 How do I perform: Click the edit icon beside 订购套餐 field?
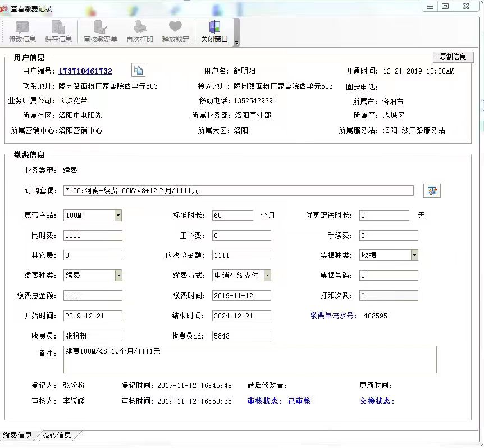point(432,191)
